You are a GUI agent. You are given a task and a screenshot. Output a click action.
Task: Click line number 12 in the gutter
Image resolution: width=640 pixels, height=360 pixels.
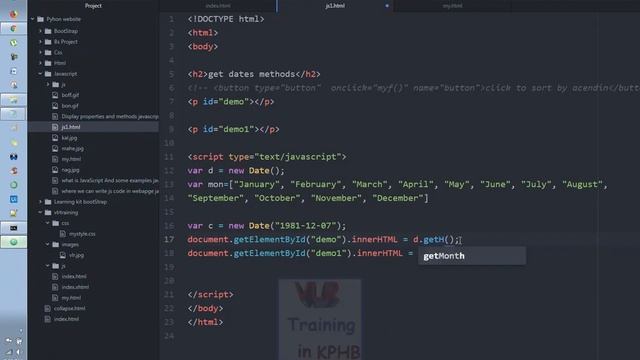pos(169,170)
